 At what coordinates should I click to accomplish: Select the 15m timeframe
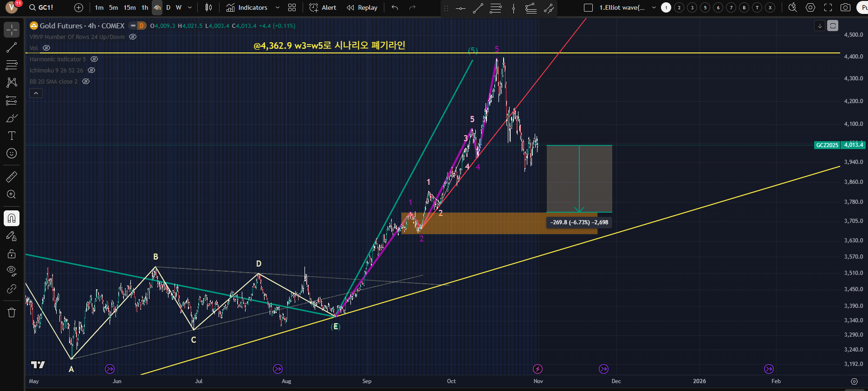tap(130, 7)
